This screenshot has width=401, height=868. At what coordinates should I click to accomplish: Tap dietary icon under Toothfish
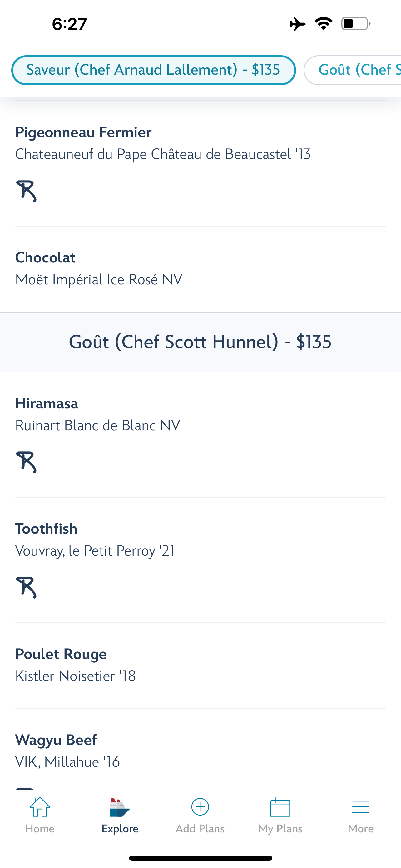click(x=26, y=587)
